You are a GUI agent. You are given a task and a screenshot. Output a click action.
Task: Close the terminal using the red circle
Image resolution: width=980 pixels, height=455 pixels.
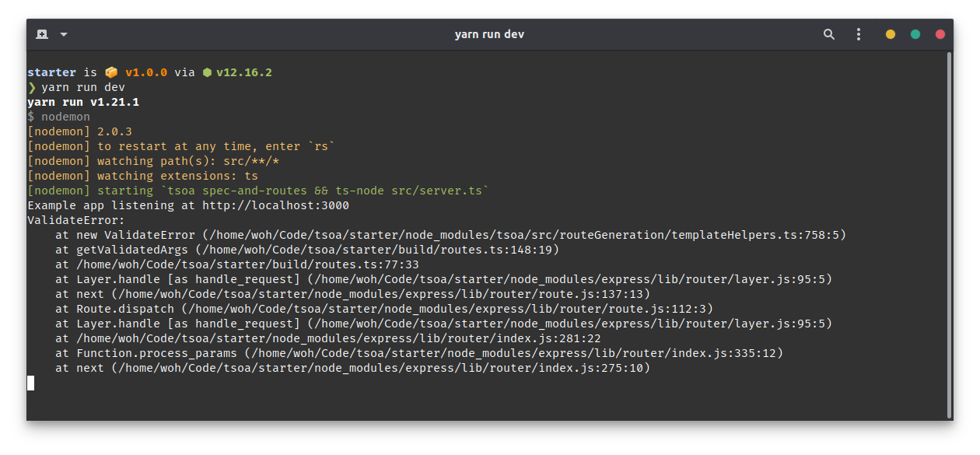coord(940,34)
